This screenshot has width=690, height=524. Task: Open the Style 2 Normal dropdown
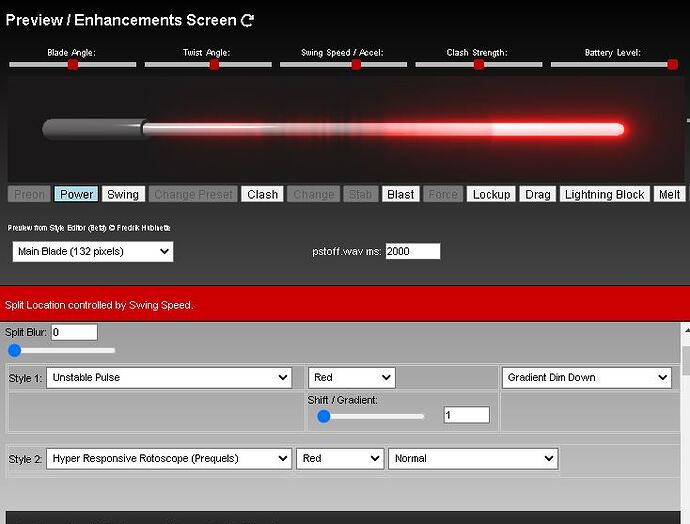click(473, 458)
